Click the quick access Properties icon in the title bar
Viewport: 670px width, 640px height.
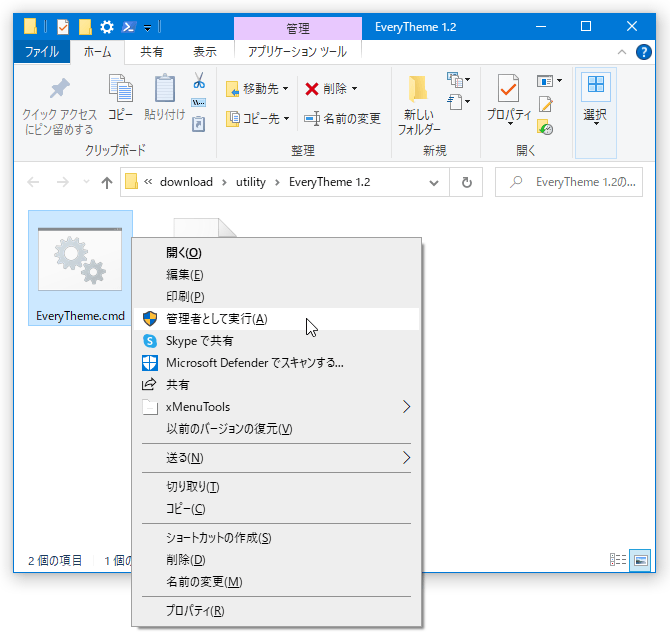tap(63, 27)
